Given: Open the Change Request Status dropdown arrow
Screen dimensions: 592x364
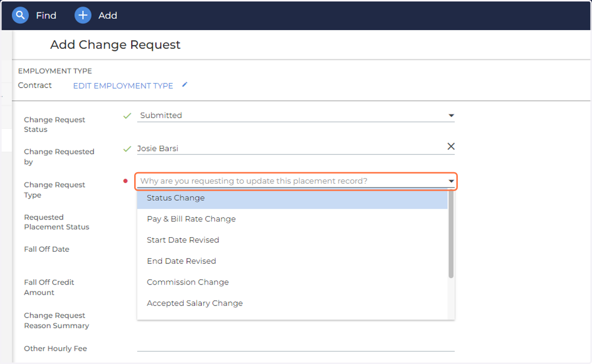Looking at the screenshot, I should [x=451, y=115].
